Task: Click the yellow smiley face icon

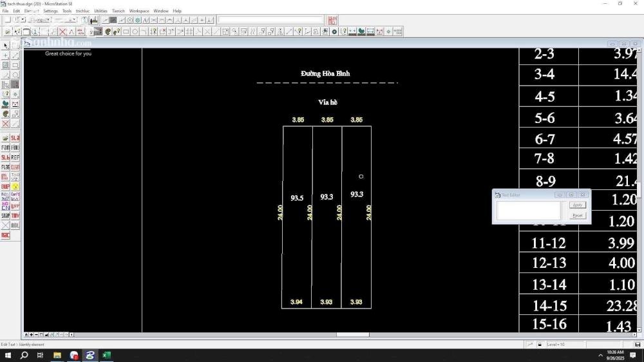Action: 15,187
